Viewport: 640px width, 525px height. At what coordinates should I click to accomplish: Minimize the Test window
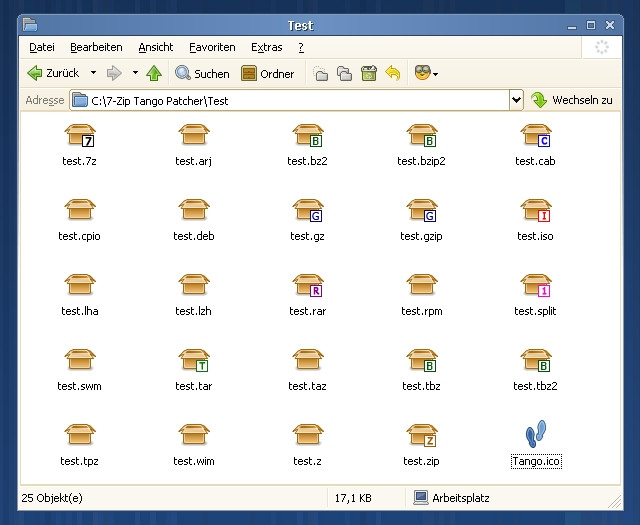pyautogui.click(x=572, y=26)
